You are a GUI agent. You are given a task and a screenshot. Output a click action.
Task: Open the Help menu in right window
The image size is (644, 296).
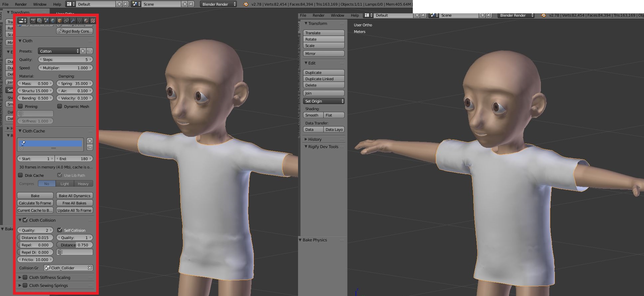[x=355, y=15]
